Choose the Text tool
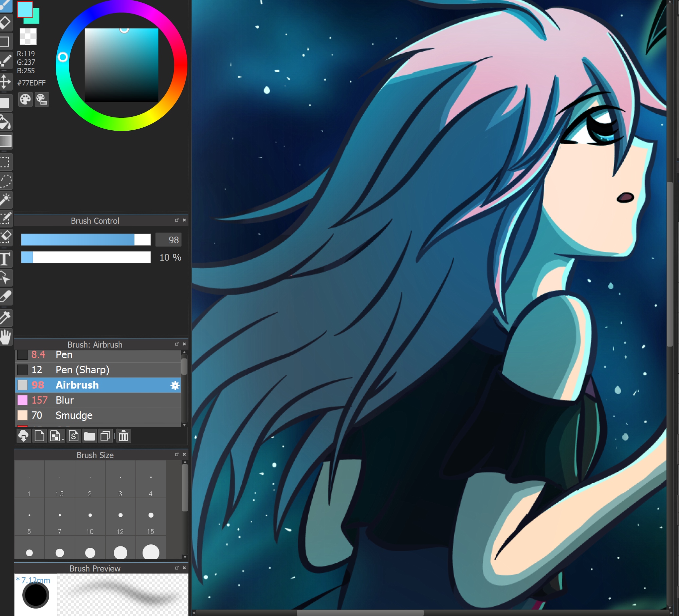The image size is (679, 616). click(x=5, y=259)
